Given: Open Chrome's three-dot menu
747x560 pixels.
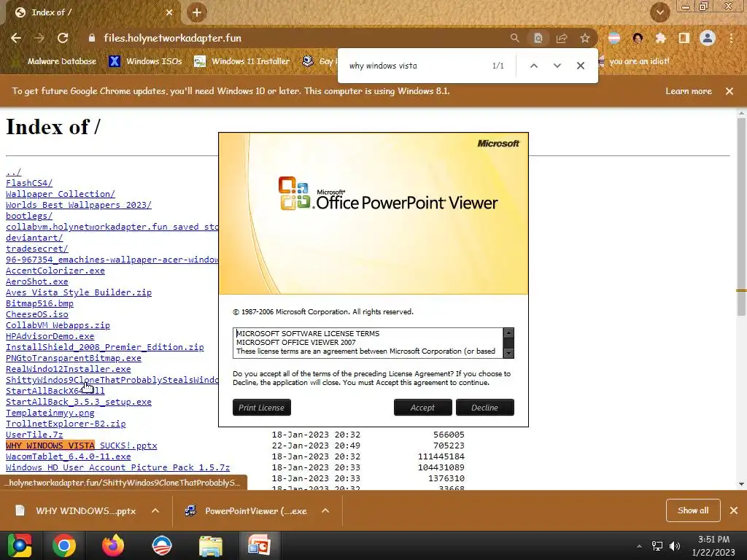Looking at the screenshot, I should (731, 38).
